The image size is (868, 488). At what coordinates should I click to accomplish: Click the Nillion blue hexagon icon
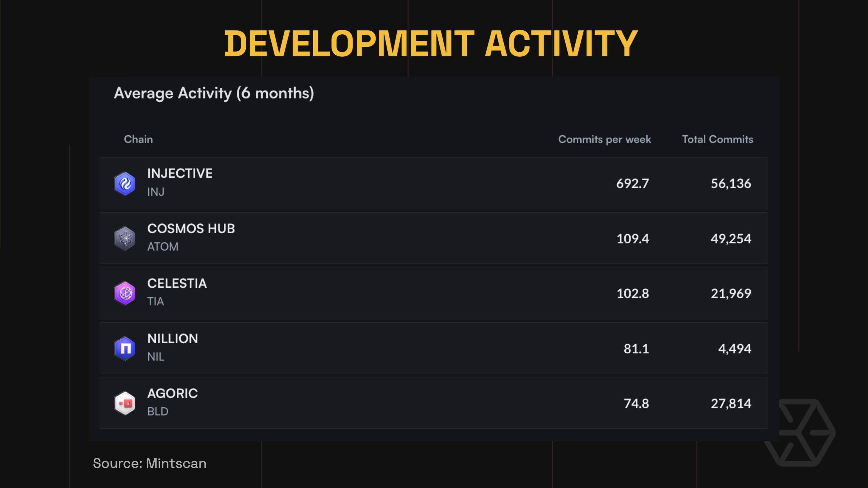125,348
